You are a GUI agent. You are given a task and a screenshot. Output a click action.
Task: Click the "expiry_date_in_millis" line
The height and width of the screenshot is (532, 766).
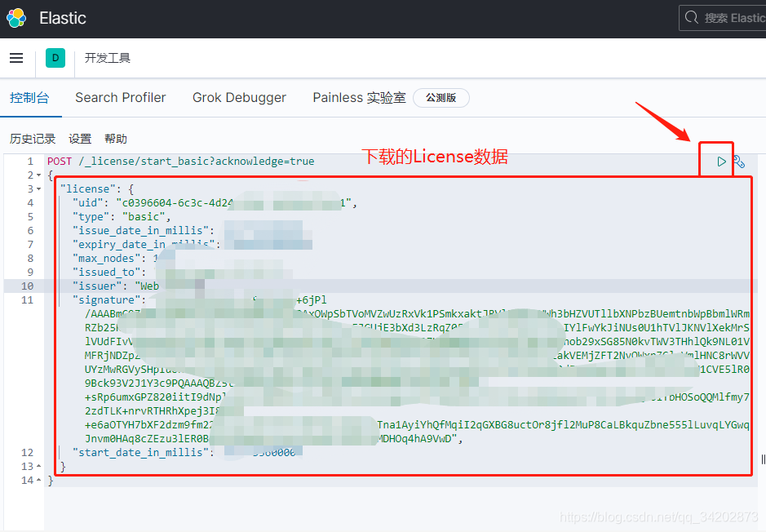pyautogui.click(x=147, y=244)
